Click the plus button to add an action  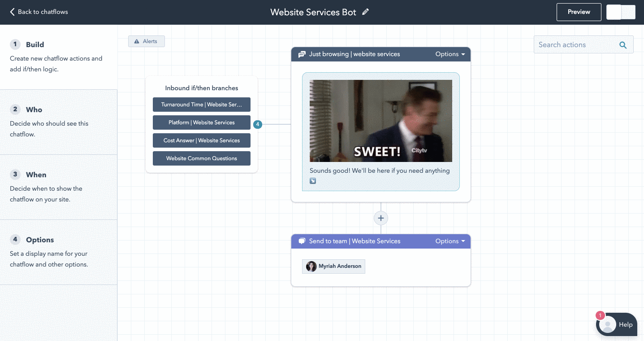(x=381, y=218)
